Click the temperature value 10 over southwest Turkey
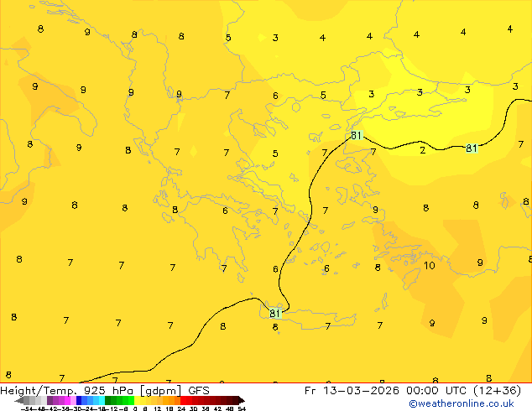532x411 pixels. [x=429, y=265]
